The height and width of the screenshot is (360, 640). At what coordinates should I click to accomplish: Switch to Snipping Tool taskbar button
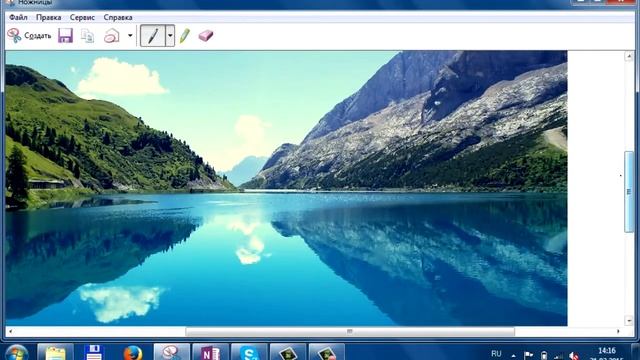171,353
